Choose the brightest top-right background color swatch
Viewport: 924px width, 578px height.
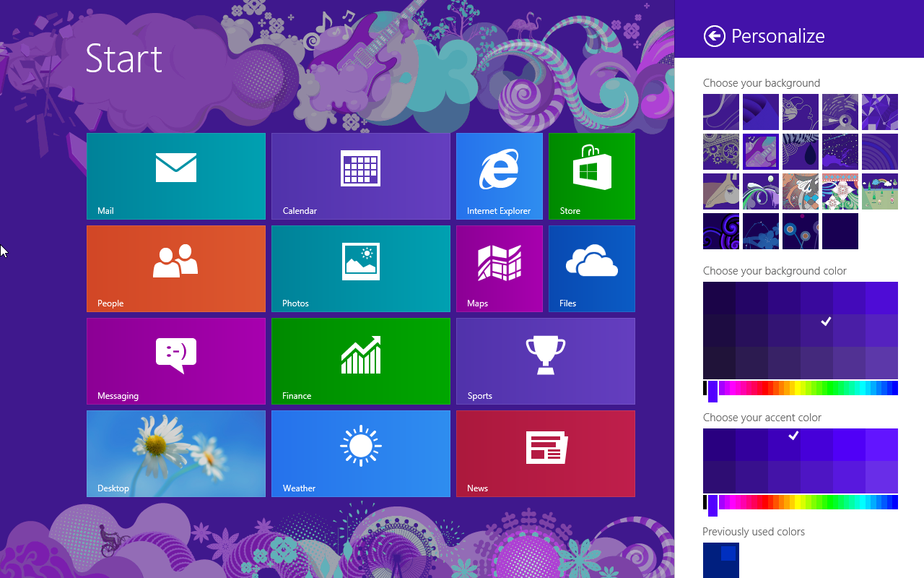881,298
